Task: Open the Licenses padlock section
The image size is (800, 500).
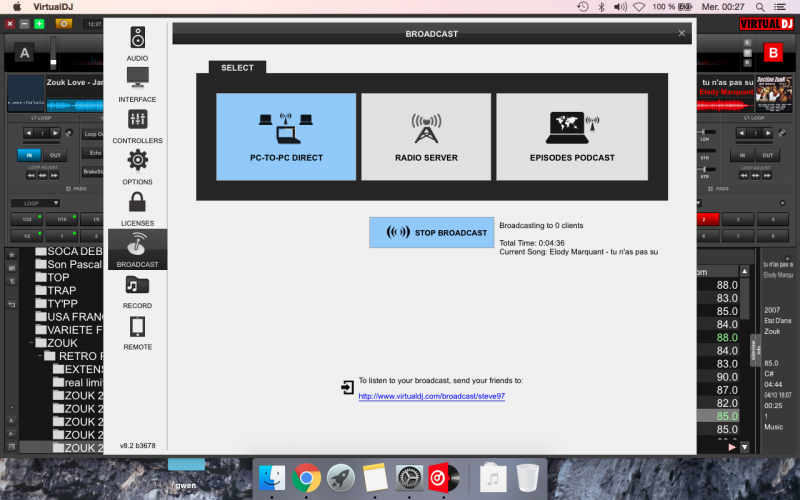Action: coord(137,209)
